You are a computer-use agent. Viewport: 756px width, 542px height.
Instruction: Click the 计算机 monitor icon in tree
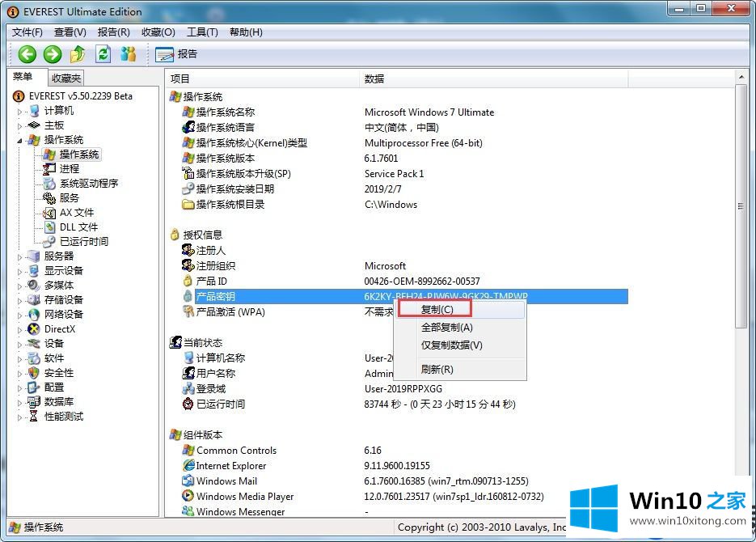(34, 111)
